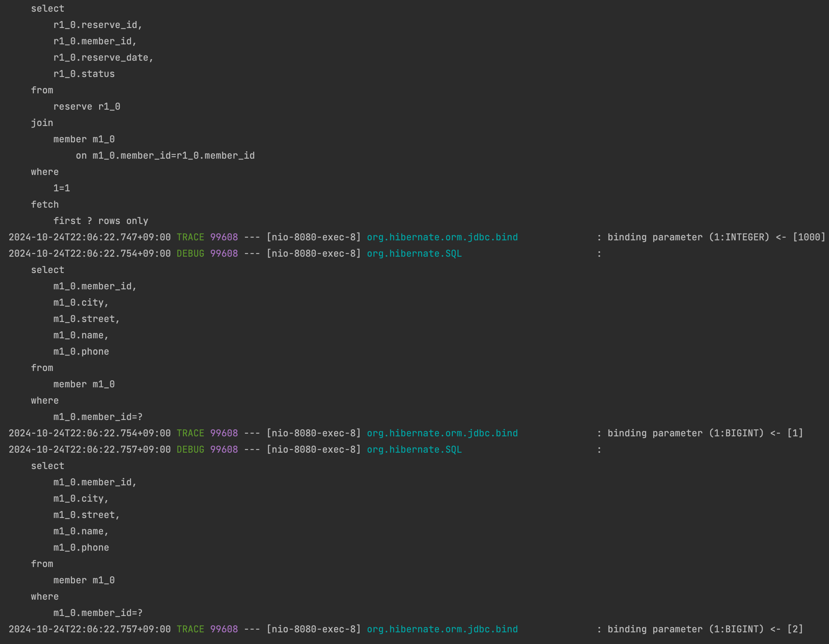Click the 'reserve r1_0' table line
829x644 pixels.
click(x=87, y=107)
